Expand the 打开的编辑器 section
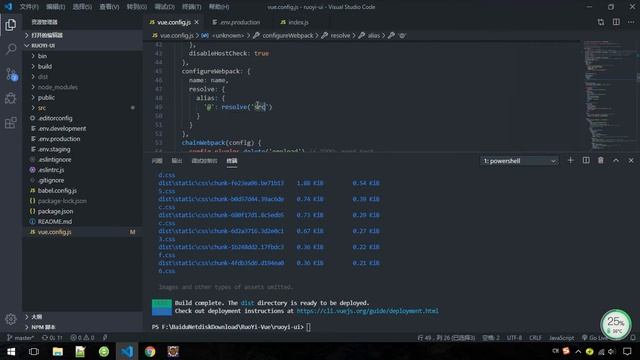 [x=83, y=35]
